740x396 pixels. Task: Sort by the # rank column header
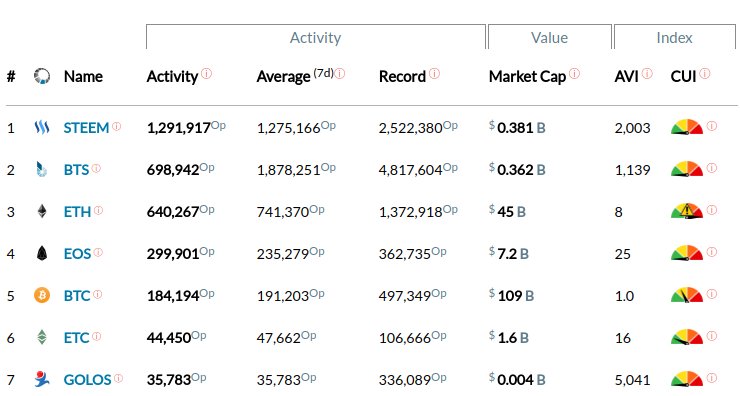[x=11, y=76]
